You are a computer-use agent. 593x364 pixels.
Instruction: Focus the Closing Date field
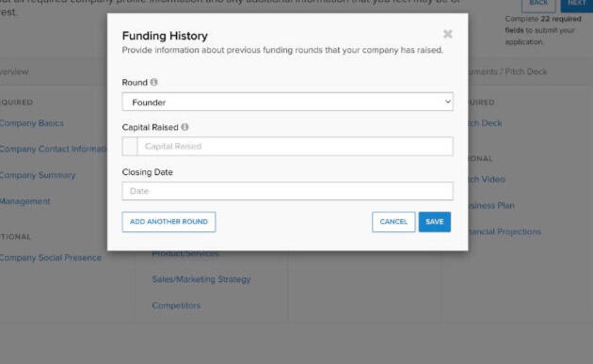coord(287,191)
